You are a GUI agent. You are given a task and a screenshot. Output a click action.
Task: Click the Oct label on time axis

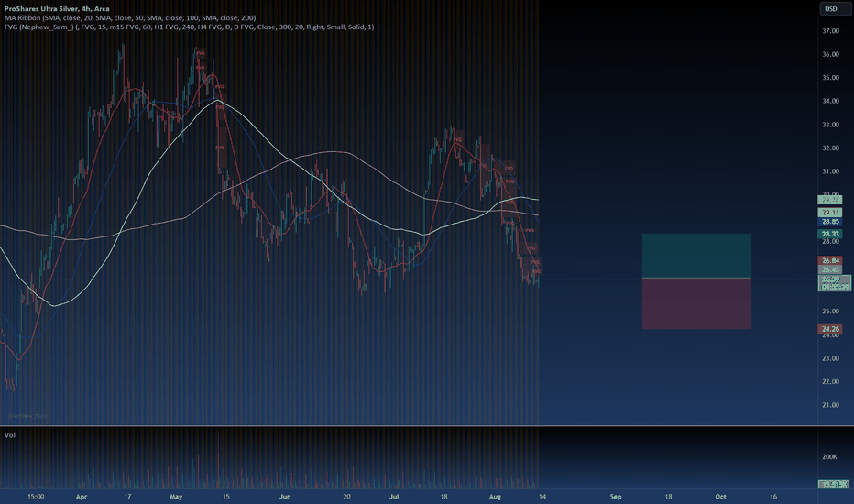point(720,497)
